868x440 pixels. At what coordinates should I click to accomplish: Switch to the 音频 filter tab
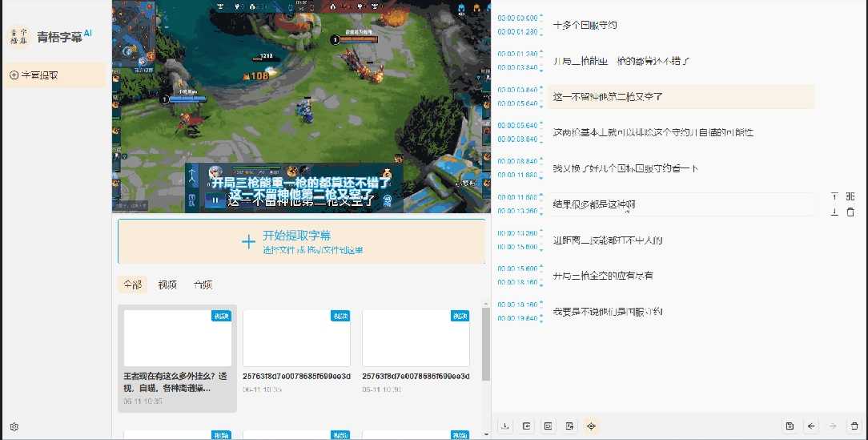(203, 285)
